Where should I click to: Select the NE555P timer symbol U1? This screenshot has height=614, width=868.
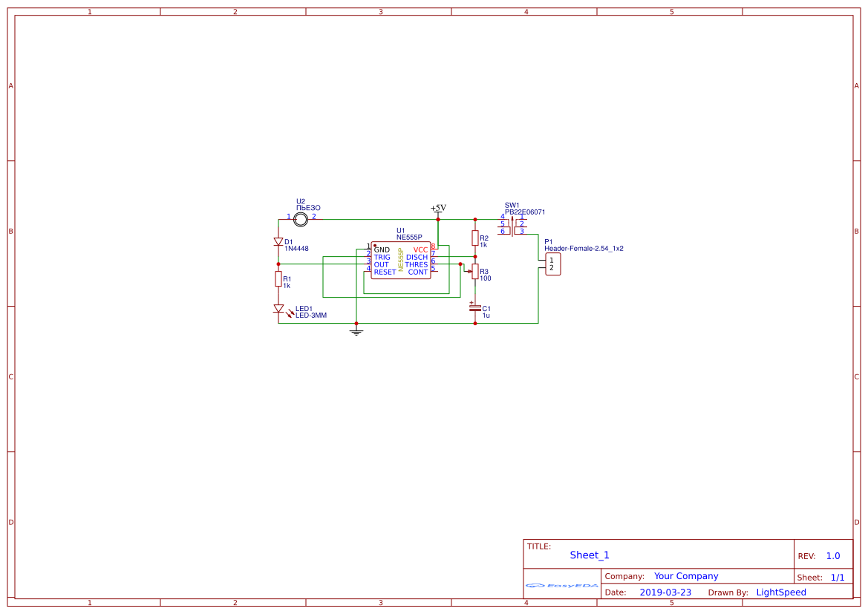point(401,260)
